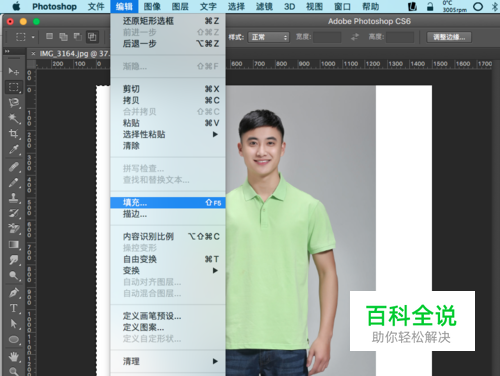Choose 拷贝 menu entry
This screenshot has height=376, width=500.
(x=168, y=100)
